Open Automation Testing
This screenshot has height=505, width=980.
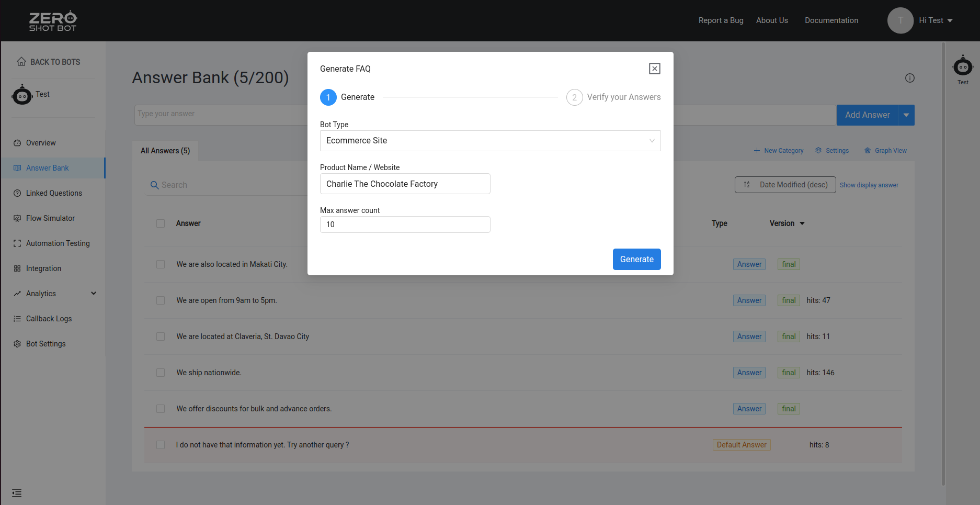pos(58,243)
